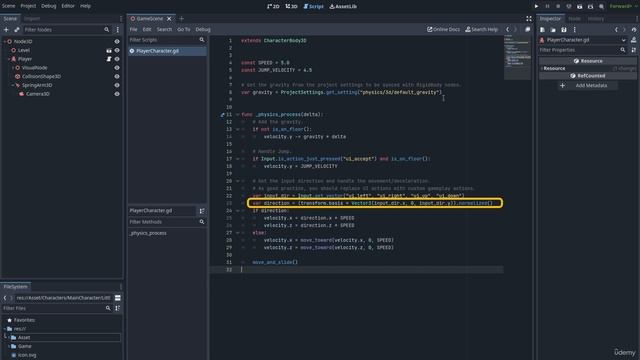This screenshot has width=640, height=360.
Task: Open script attached to Player node
Action: click(109, 59)
